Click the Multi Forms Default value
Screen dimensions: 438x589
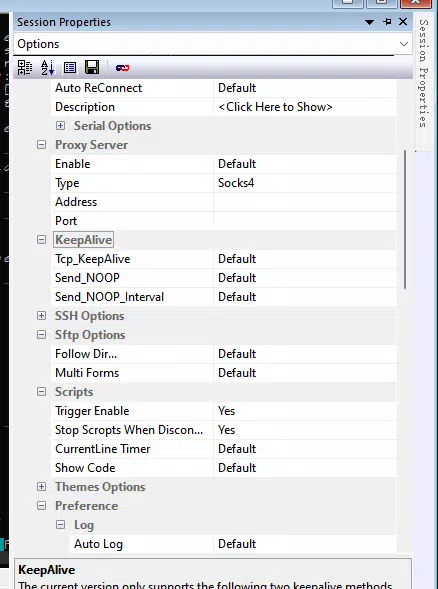pos(305,373)
